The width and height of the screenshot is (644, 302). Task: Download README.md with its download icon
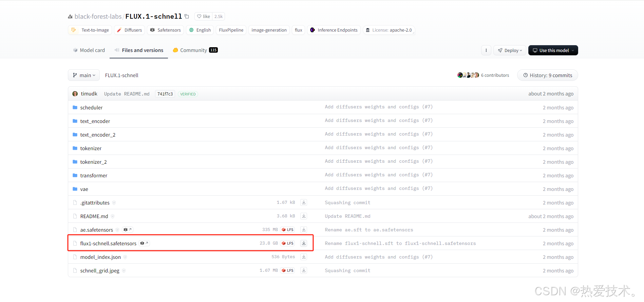coord(304,216)
